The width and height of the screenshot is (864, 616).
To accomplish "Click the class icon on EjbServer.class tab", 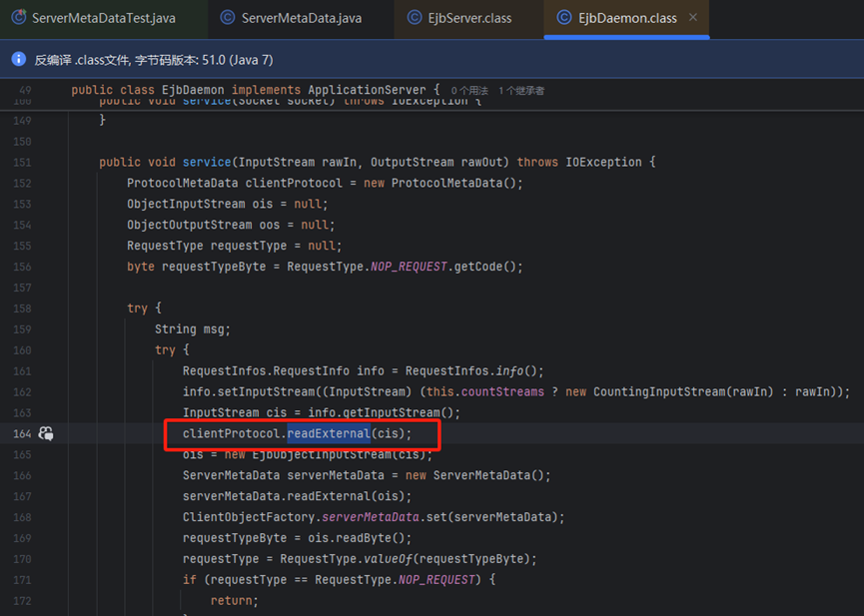I will coord(415,18).
